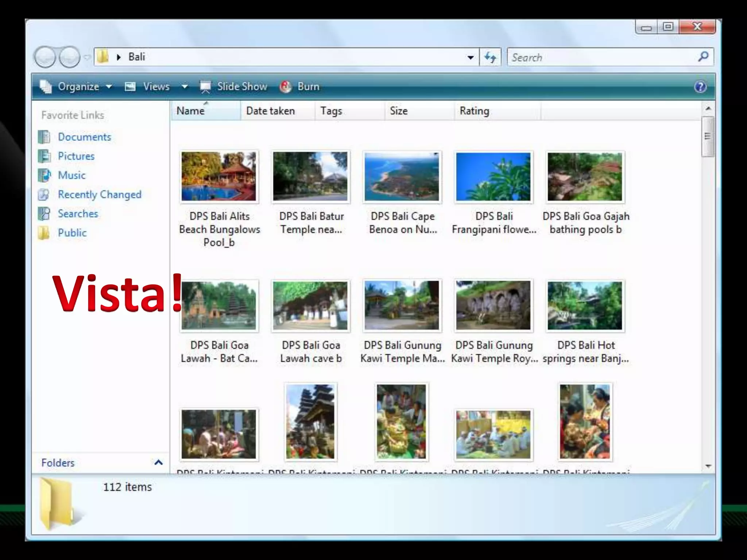Click the Help question mark icon

pos(700,87)
